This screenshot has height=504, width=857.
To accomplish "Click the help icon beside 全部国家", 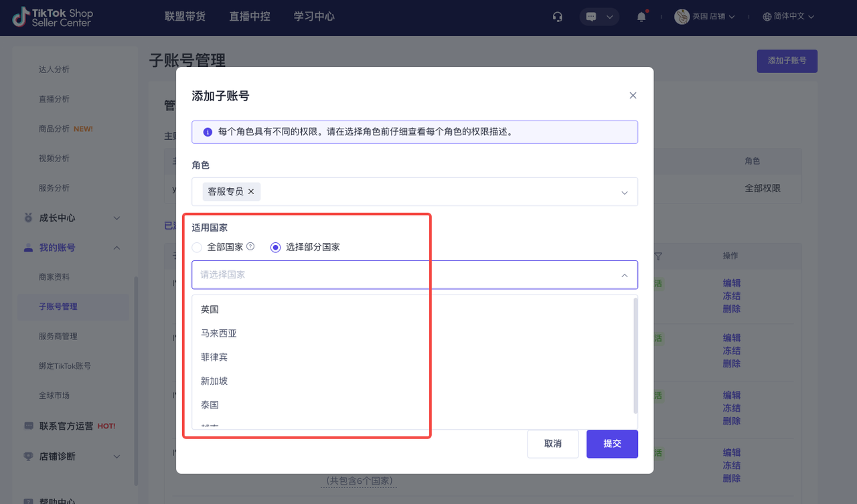I will [x=250, y=246].
